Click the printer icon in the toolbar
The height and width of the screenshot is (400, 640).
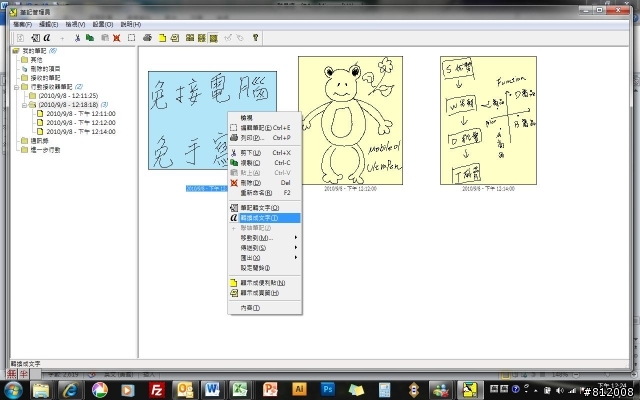[147, 38]
